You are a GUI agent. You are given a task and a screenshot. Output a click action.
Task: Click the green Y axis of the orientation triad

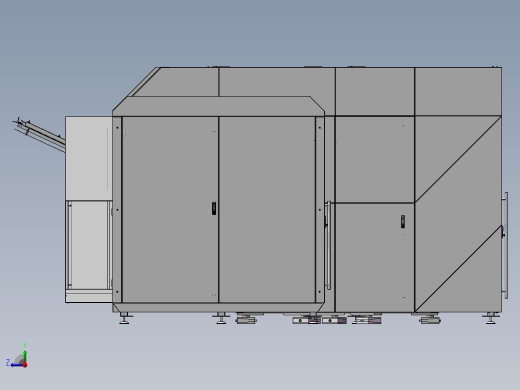click(25, 356)
